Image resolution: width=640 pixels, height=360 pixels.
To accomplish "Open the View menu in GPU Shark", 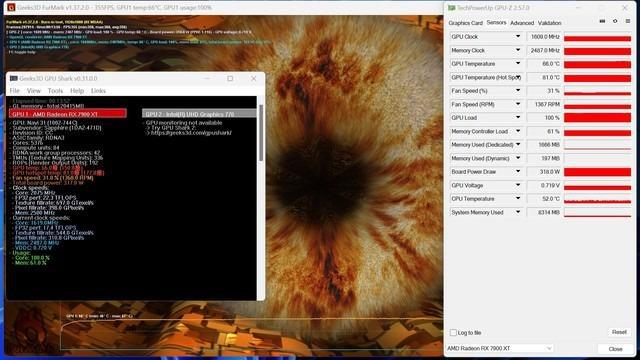I will 34,91.
